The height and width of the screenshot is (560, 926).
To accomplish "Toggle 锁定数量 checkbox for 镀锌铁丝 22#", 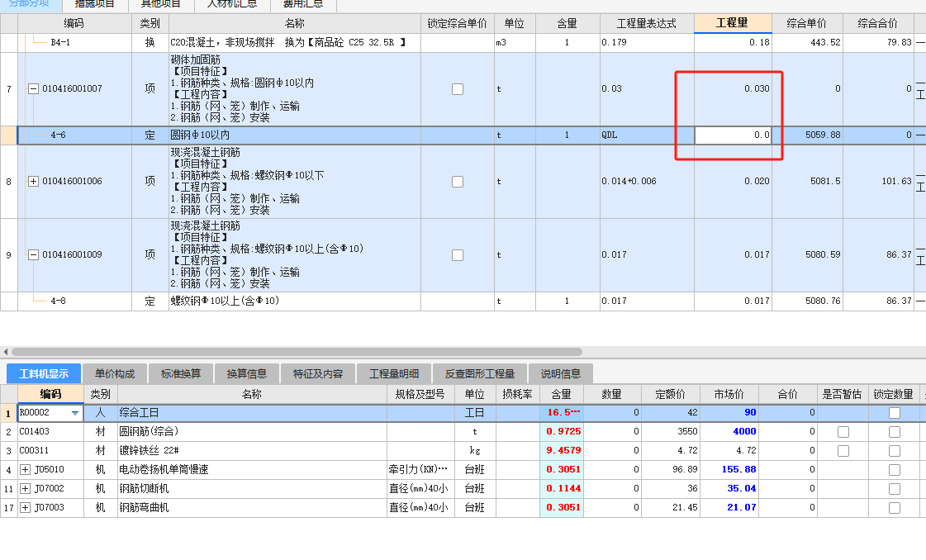I will pos(895,451).
